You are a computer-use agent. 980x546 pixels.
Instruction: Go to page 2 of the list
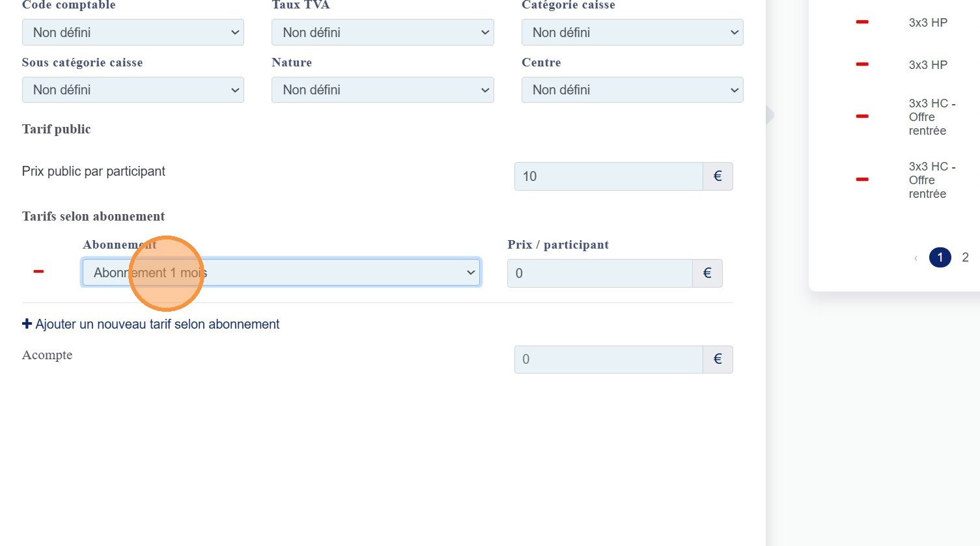(x=965, y=258)
